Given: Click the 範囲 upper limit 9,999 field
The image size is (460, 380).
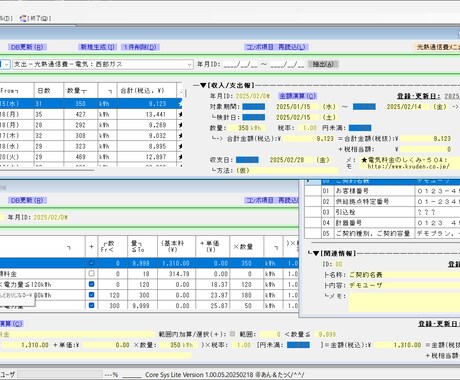Looking at the screenshot, I should (327, 334).
